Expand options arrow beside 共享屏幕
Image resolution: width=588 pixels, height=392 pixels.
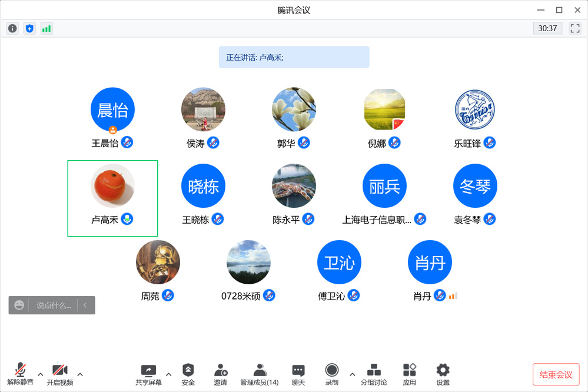click(169, 374)
